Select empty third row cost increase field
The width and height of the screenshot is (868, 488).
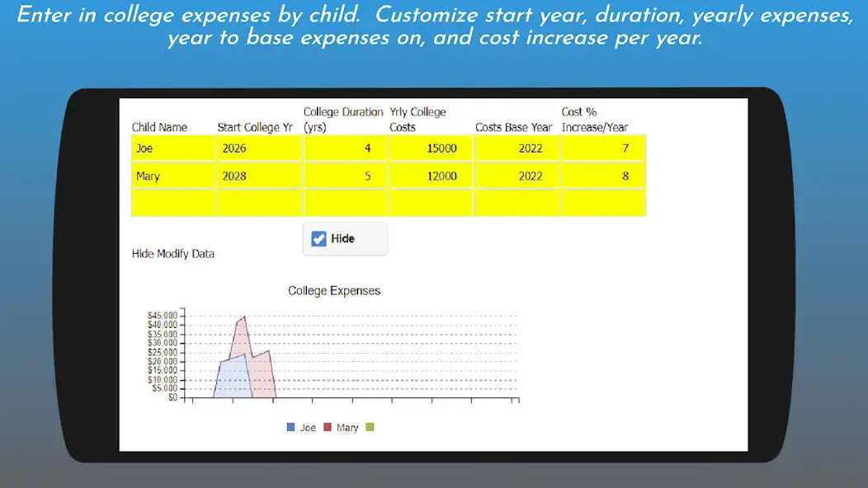(603, 203)
